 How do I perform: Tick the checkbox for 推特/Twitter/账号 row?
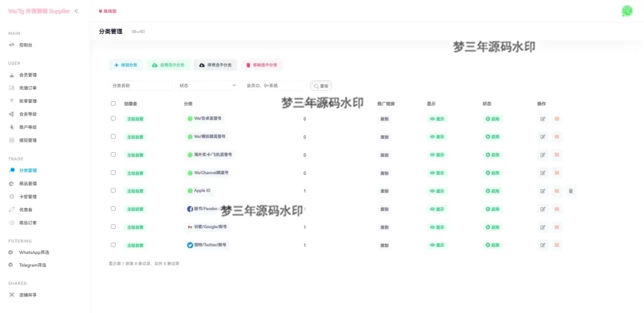point(113,244)
